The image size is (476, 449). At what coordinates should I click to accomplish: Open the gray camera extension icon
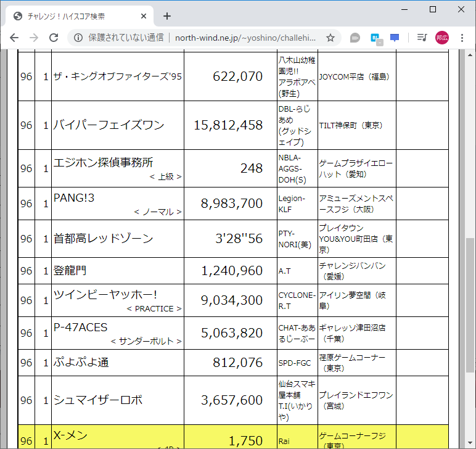click(x=355, y=38)
